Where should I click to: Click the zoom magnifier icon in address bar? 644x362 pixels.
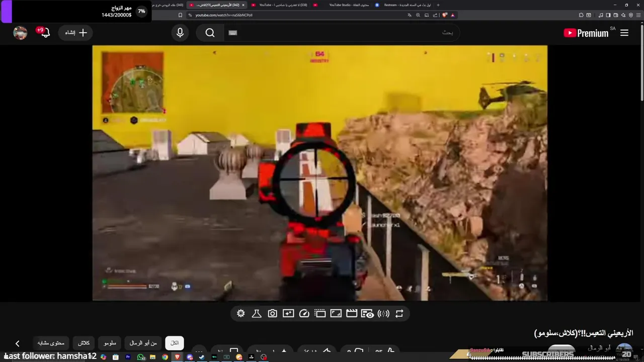(418, 15)
